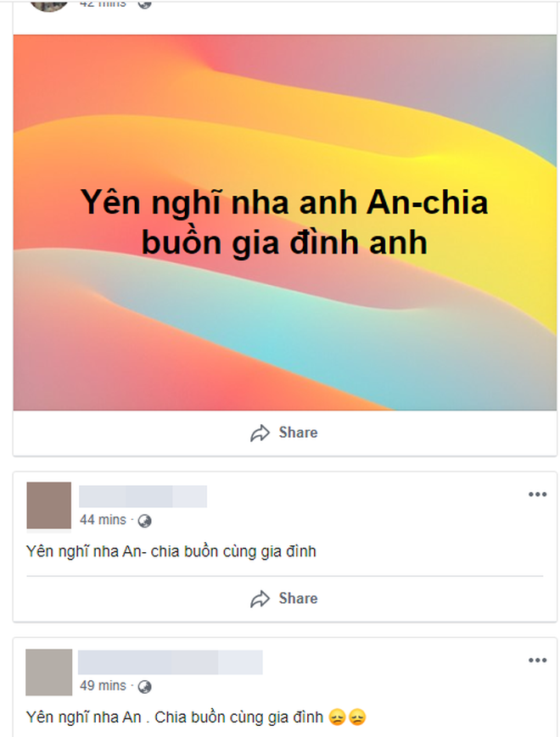Click author name on 44 mins post
Screen dimensions: 560x737
tap(143, 496)
